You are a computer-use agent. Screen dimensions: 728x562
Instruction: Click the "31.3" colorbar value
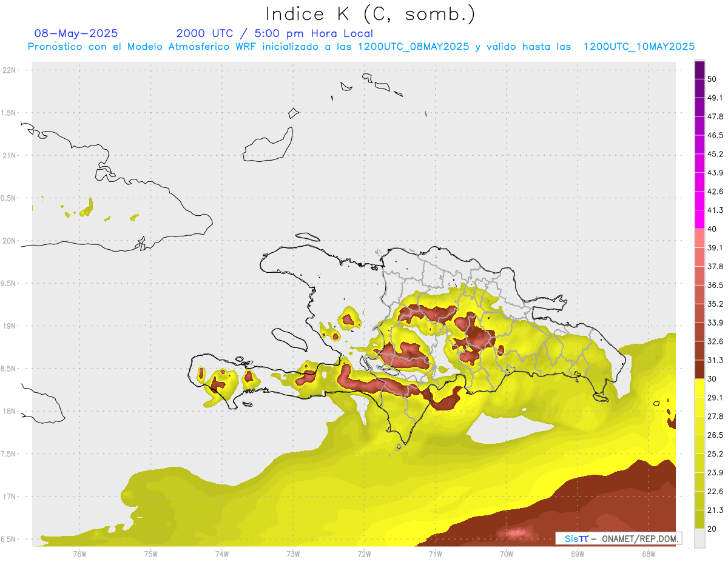pyautogui.click(x=715, y=360)
